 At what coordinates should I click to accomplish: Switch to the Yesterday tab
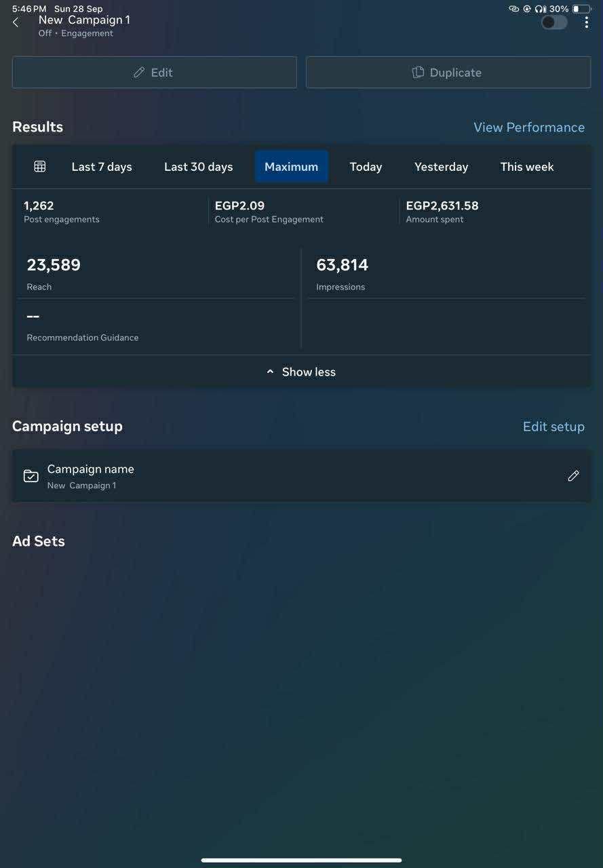[441, 167]
